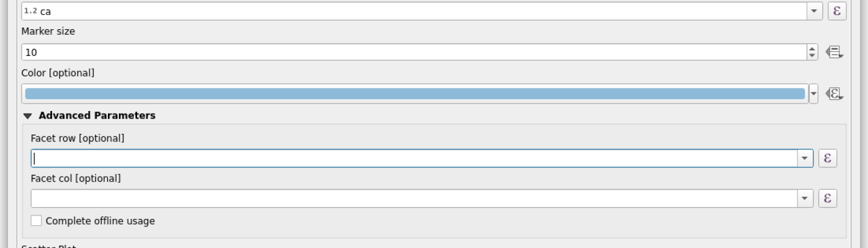Click Marker size data-defined override icon
Screen dimensions: 868x248
coord(835,53)
